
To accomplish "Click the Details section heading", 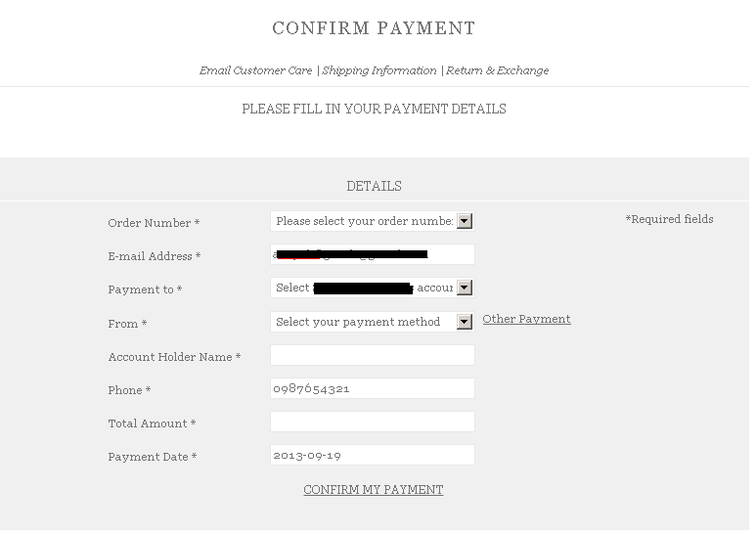I will pos(374,186).
